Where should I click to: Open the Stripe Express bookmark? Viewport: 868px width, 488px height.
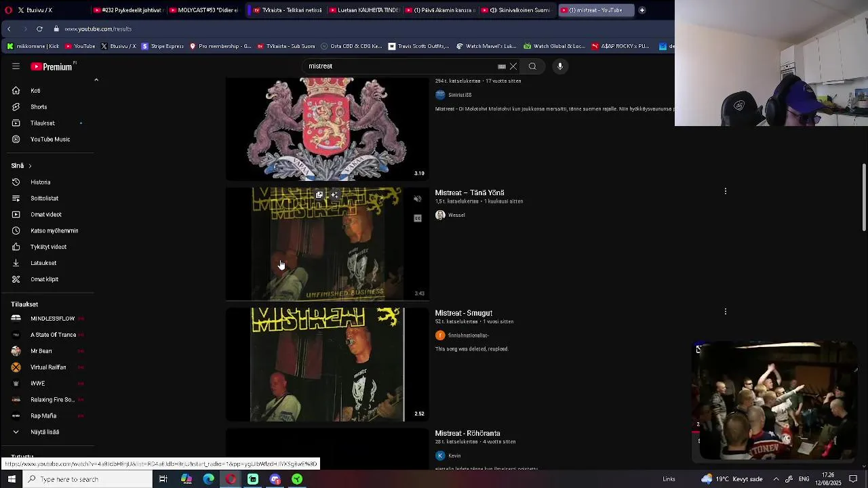[162, 46]
